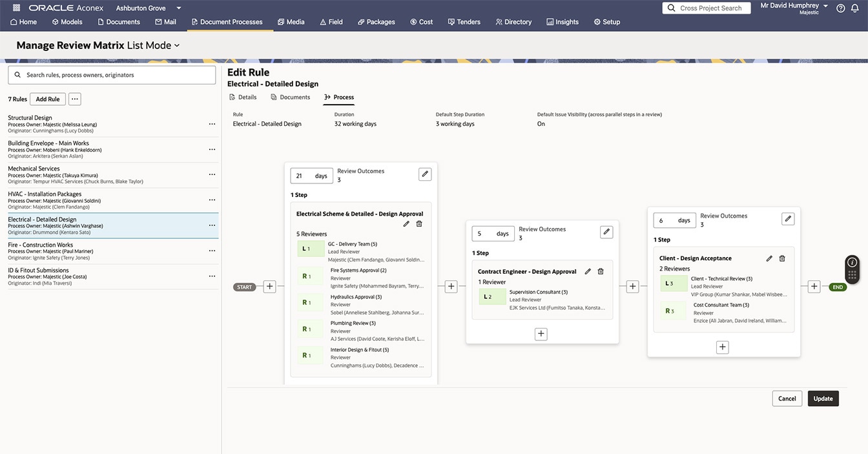Navigate to the Tenders menu item
Screen dimensions: 868x454
click(464, 21)
